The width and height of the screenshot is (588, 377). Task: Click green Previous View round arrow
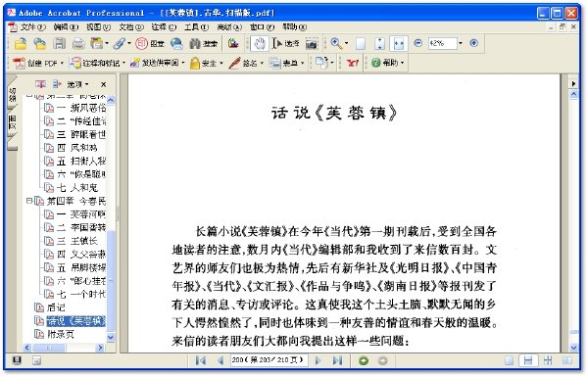click(364, 361)
